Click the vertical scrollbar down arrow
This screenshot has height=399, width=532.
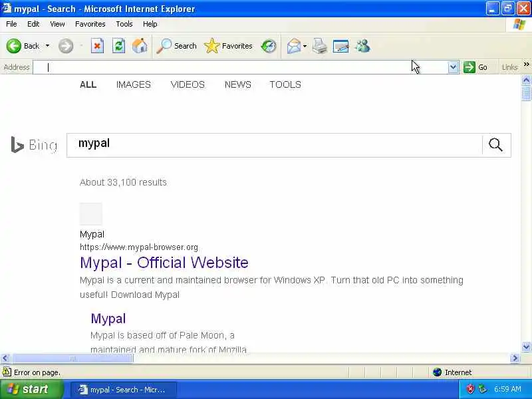click(x=526, y=347)
